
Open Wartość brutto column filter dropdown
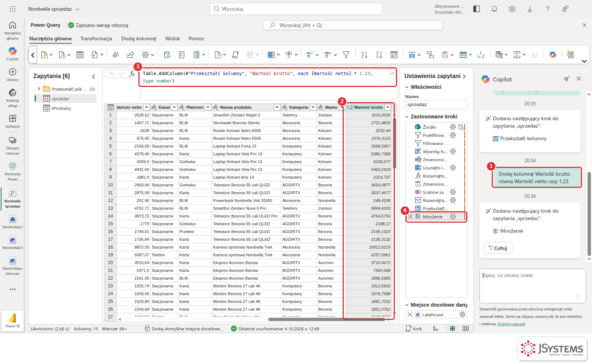(388, 107)
